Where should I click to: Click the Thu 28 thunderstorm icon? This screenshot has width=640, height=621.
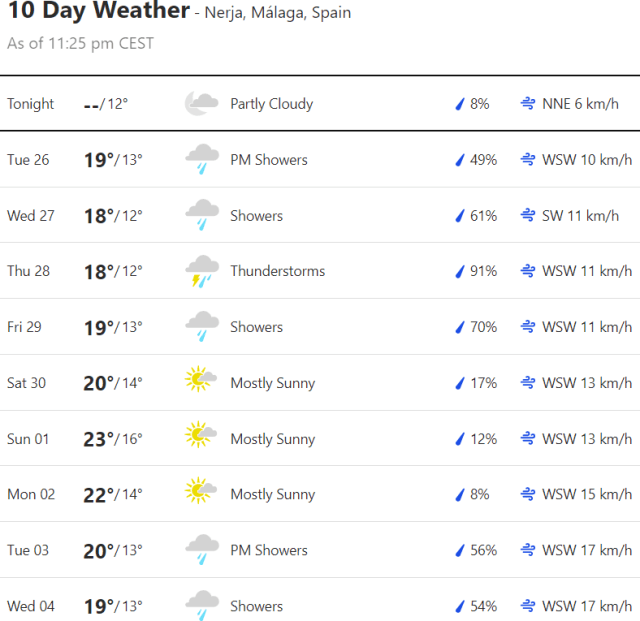click(202, 271)
